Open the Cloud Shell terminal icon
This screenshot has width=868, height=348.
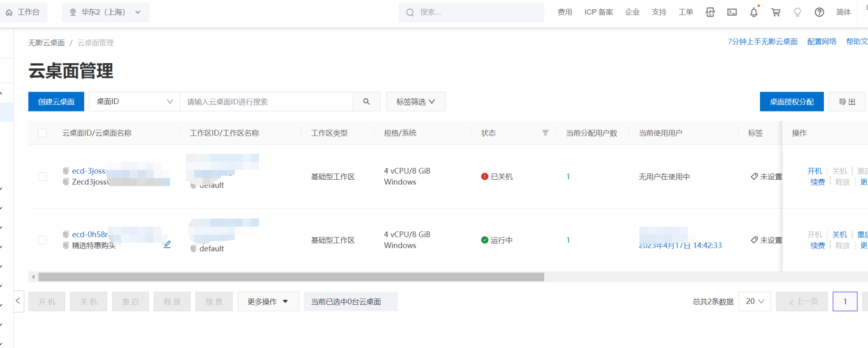tap(732, 12)
